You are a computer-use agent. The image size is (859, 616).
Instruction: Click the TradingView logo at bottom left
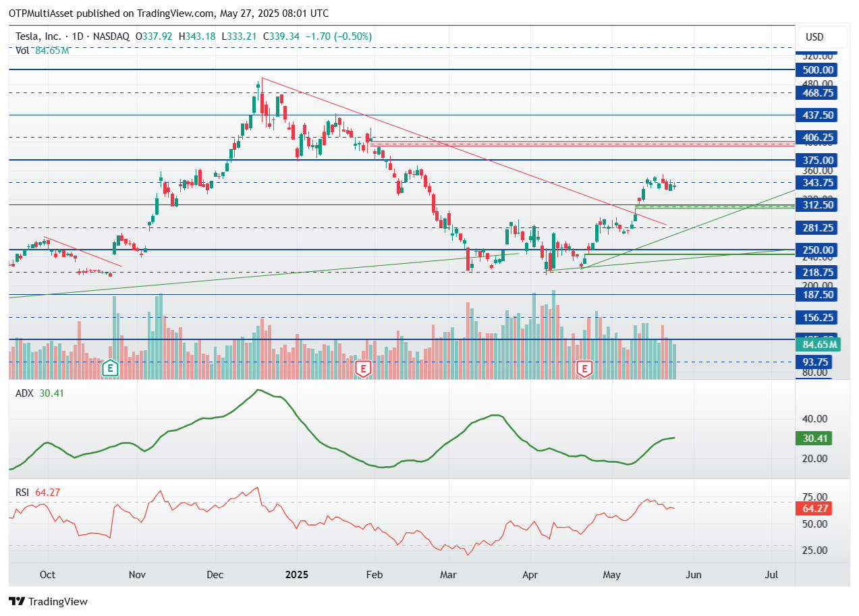(48, 601)
